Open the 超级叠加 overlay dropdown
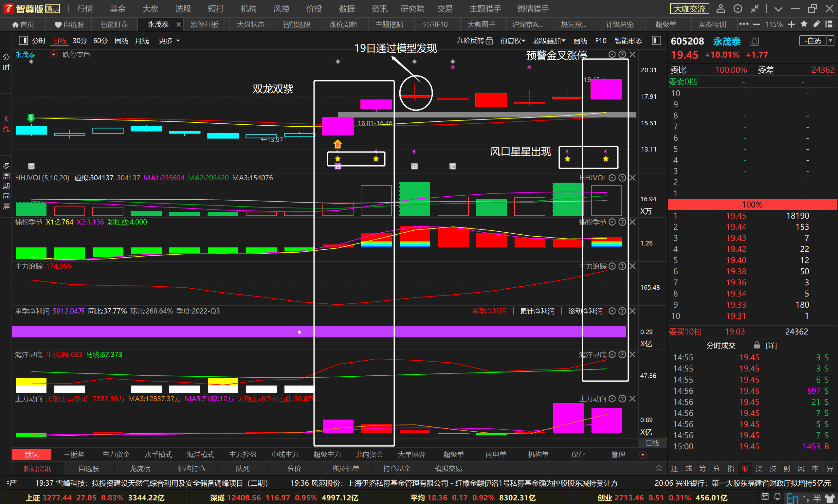This screenshot has height=504, width=838. (549, 41)
